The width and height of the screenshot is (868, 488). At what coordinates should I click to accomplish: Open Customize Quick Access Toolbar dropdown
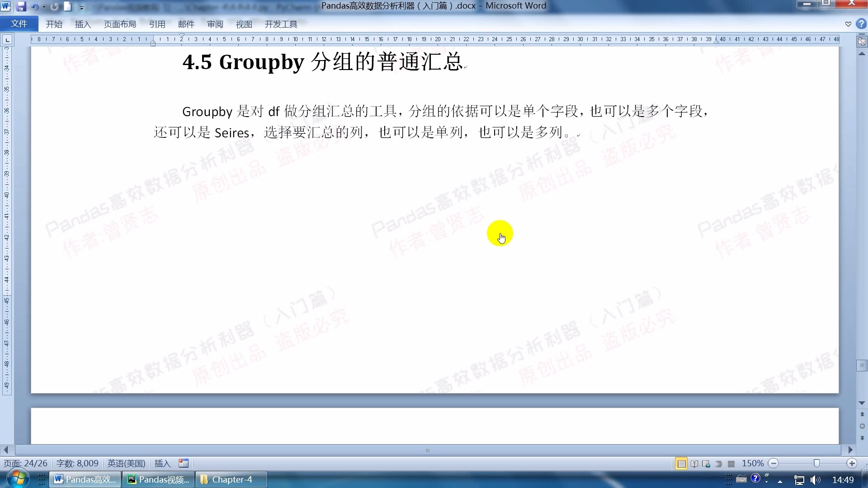coord(81,7)
